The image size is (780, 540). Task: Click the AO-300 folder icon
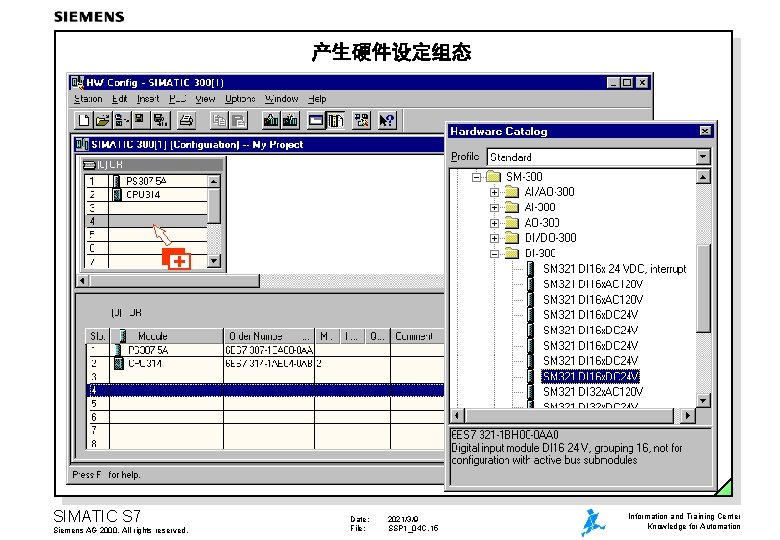[x=512, y=223]
